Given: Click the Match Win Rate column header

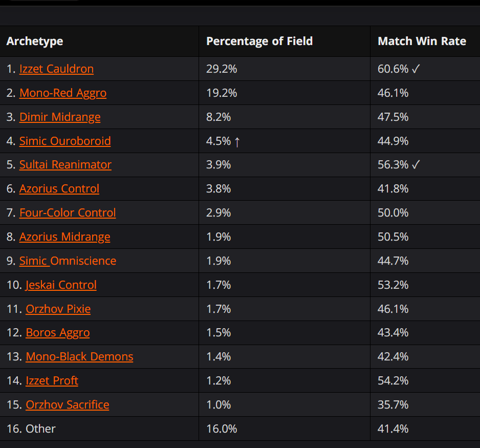Looking at the screenshot, I should pyautogui.click(x=422, y=41).
